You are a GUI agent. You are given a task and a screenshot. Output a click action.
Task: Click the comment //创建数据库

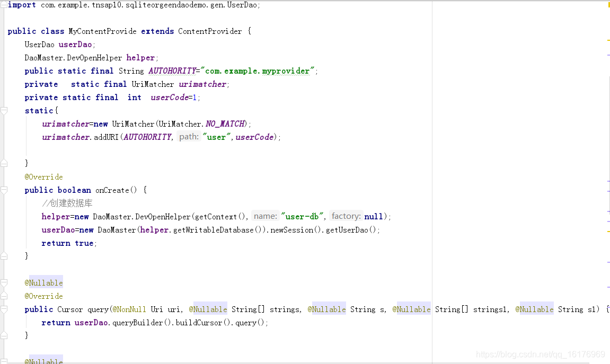(x=67, y=203)
